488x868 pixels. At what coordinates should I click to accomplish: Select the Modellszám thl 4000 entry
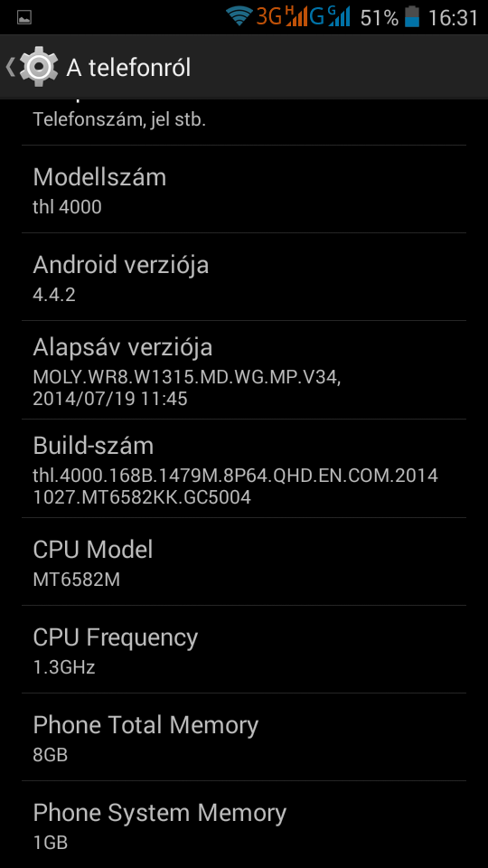pyautogui.click(x=244, y=189)
